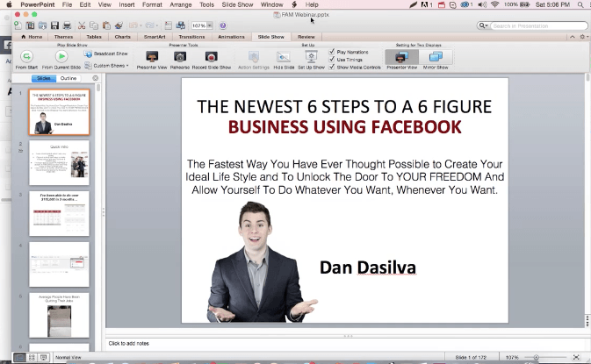Image resolution: width=591 pixels, height=364 pixels.
Task: Collapse the ribbon with chevron
Action: pyautogui.click(x=573, y=37)
